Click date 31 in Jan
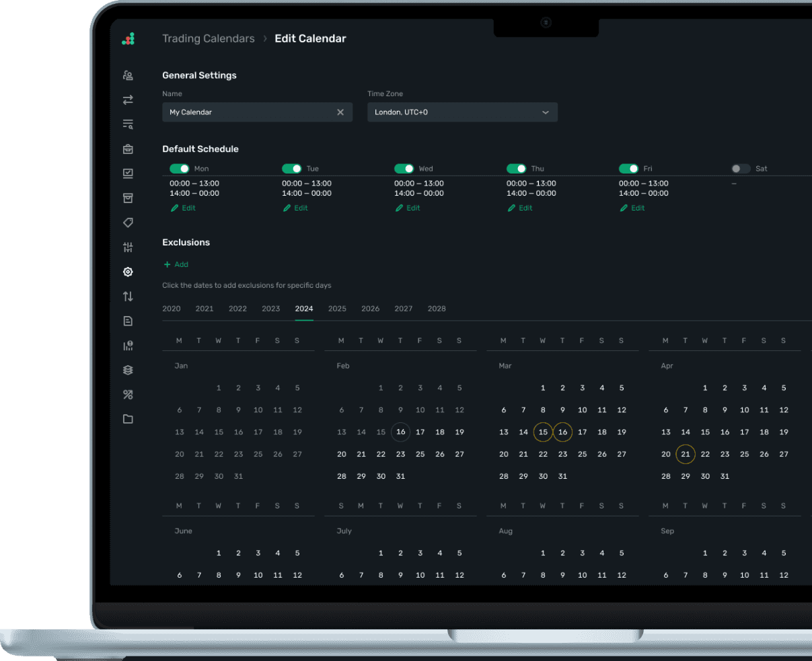This screenshot has height=661, width=812. (238, 477)
